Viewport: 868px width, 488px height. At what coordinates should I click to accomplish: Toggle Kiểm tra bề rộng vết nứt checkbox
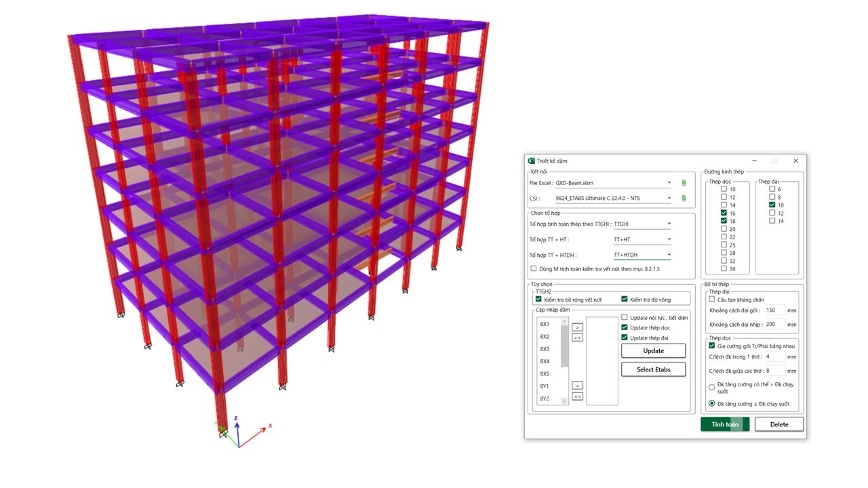(538, 299)
